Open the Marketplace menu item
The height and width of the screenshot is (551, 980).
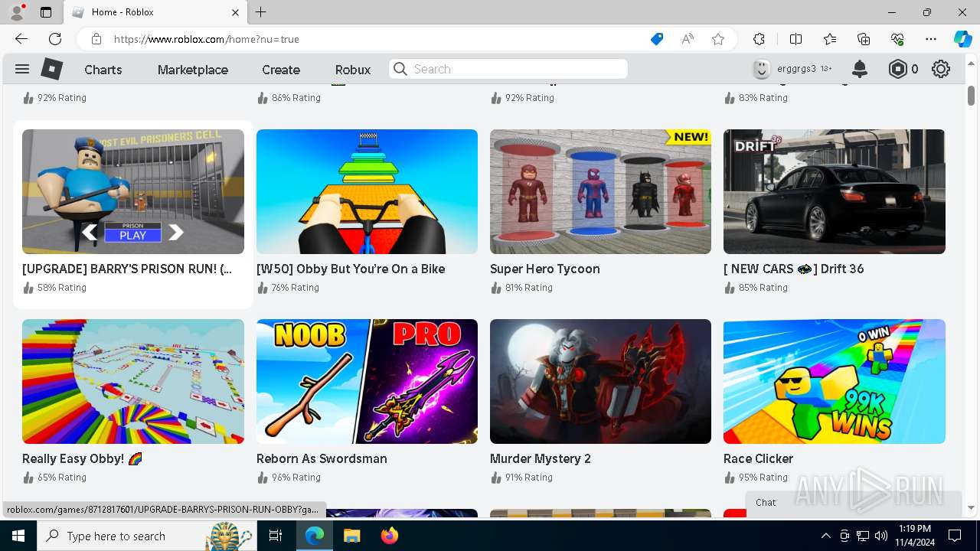[193, 70]
